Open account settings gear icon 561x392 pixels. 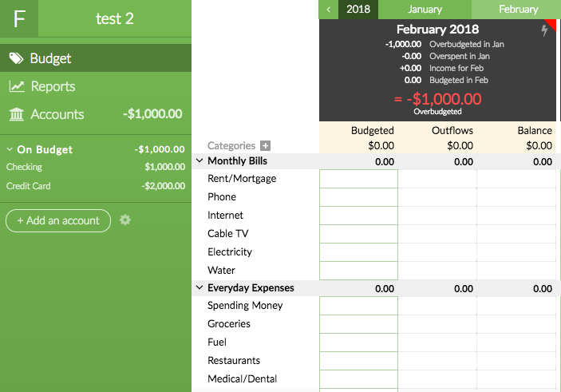coord(124,220)
